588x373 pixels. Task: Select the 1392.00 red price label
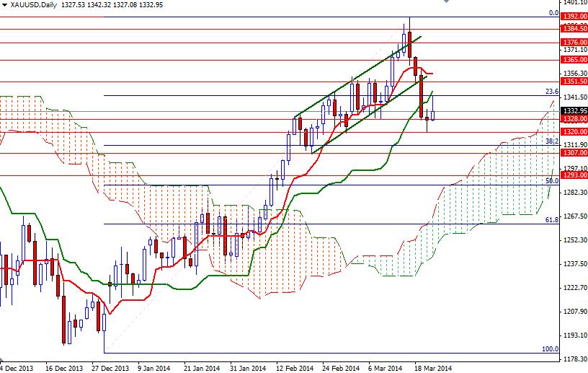point(574,16)
